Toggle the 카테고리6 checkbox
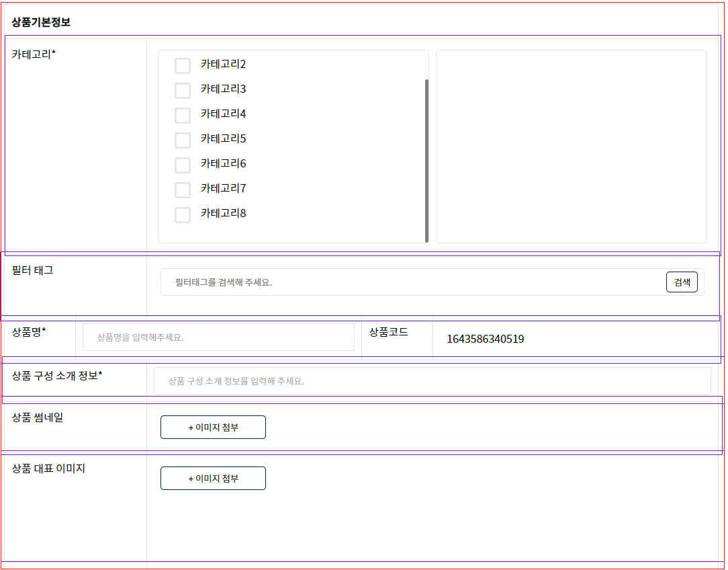This screenshot has height=570, width=728. pos(183,165)
